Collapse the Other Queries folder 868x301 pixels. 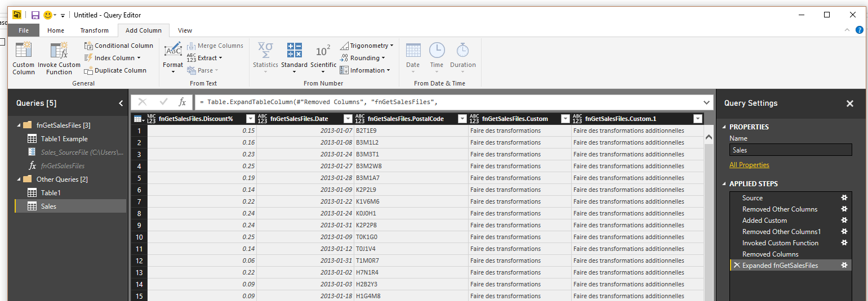coord(19,179)
